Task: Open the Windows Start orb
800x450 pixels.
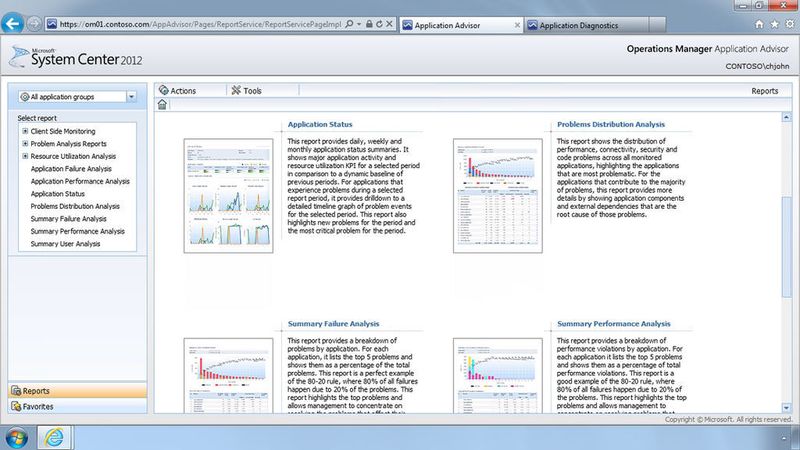Action: point(17,438)
